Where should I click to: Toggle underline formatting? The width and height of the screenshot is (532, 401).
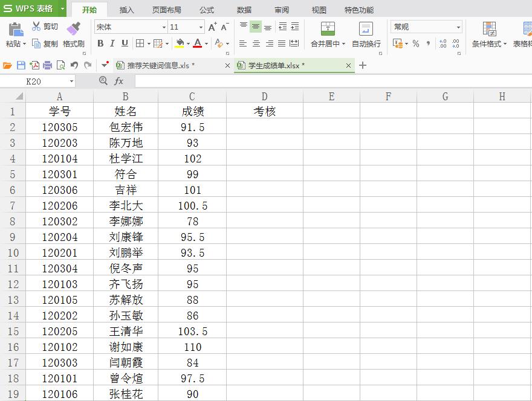click(123, 43)
